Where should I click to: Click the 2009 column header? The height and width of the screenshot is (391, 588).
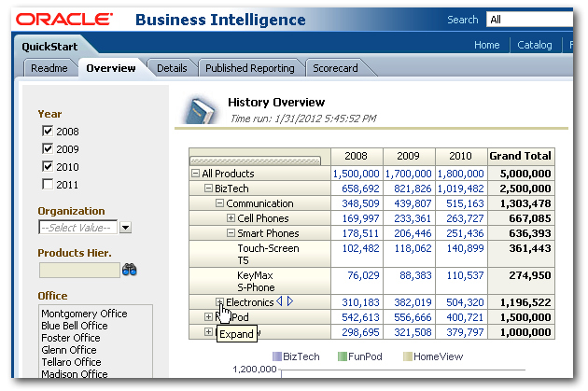[x=409, y=156]
